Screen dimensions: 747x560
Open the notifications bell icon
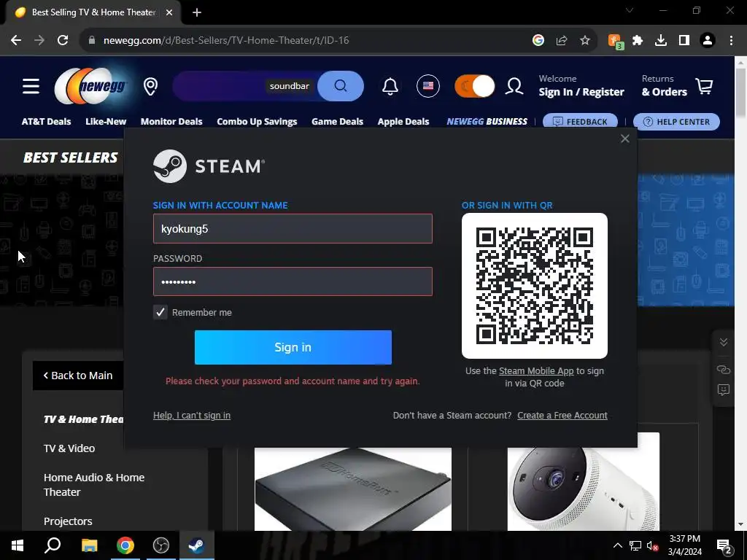pos(390,86)
